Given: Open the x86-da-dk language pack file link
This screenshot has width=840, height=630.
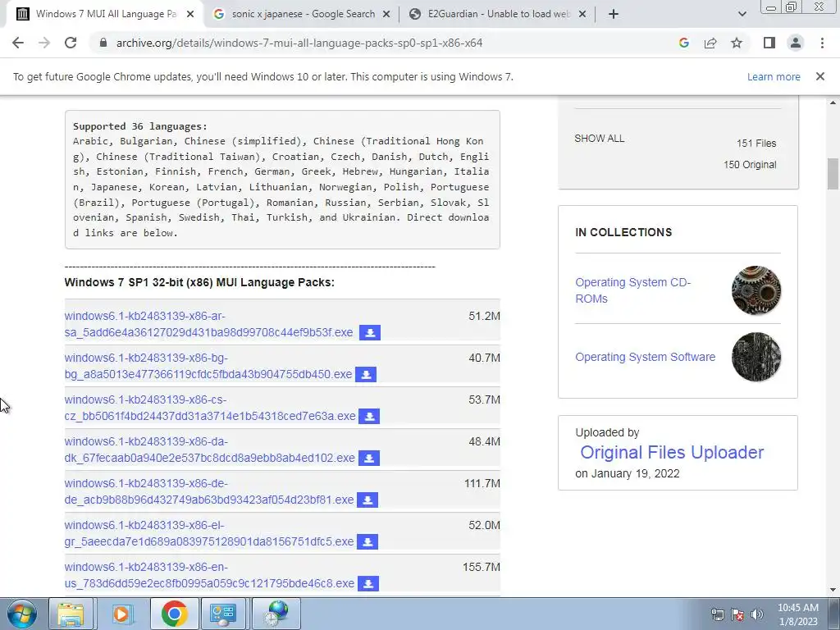Looking at the screenshot, I should point(209,450).
